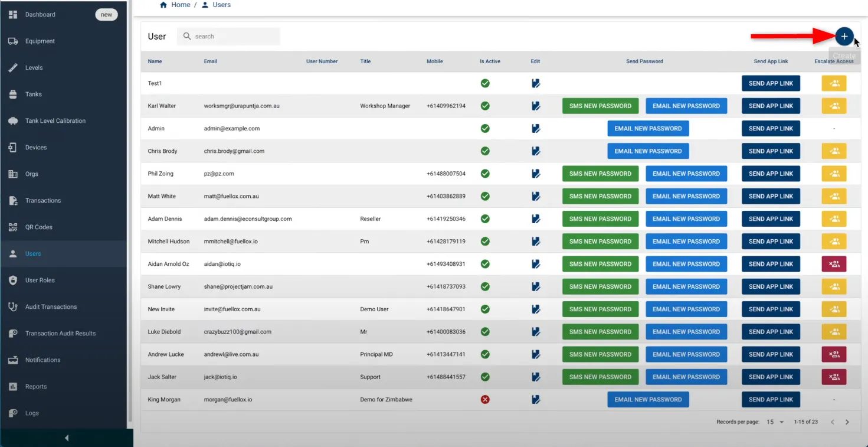This screenshot has height=447, width=868.
Task: Click SMS NEW PASSWORD for Karl Walter
Action: coord(600,106)
